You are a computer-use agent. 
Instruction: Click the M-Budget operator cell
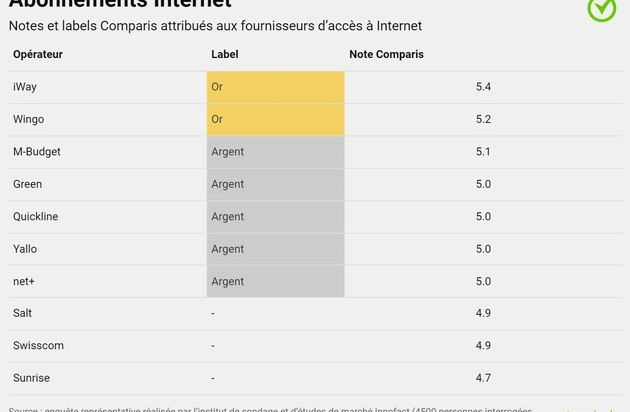pos(35,152)
